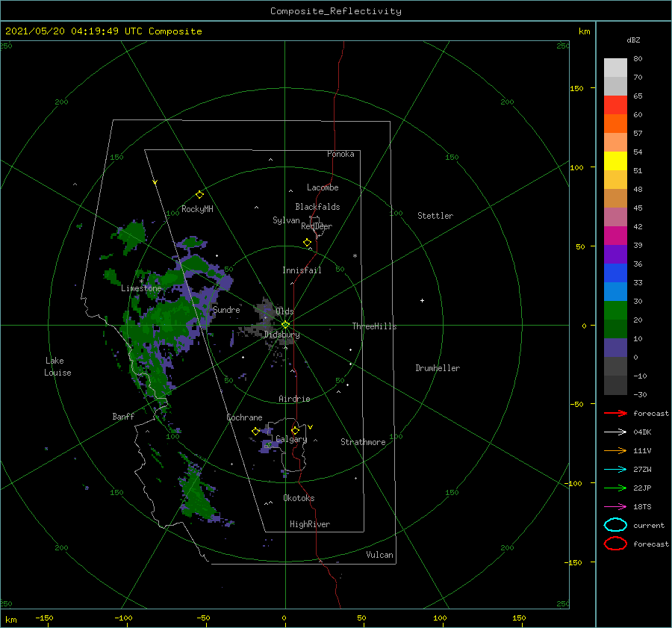Click the red forecast ellipse icon
Viewport: 672px width, 628px height.
click(x=615, y=544)
